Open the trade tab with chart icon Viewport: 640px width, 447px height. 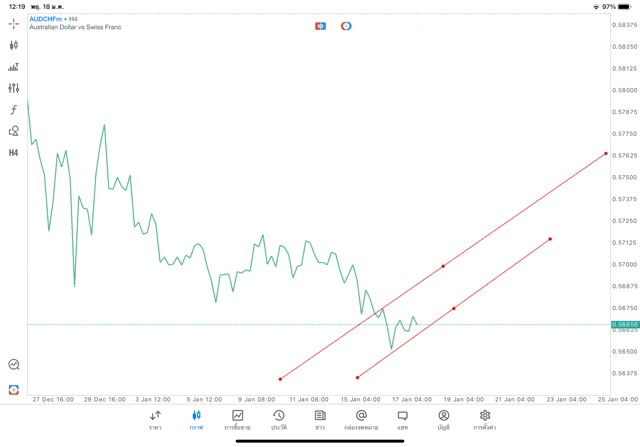[238, 420]
